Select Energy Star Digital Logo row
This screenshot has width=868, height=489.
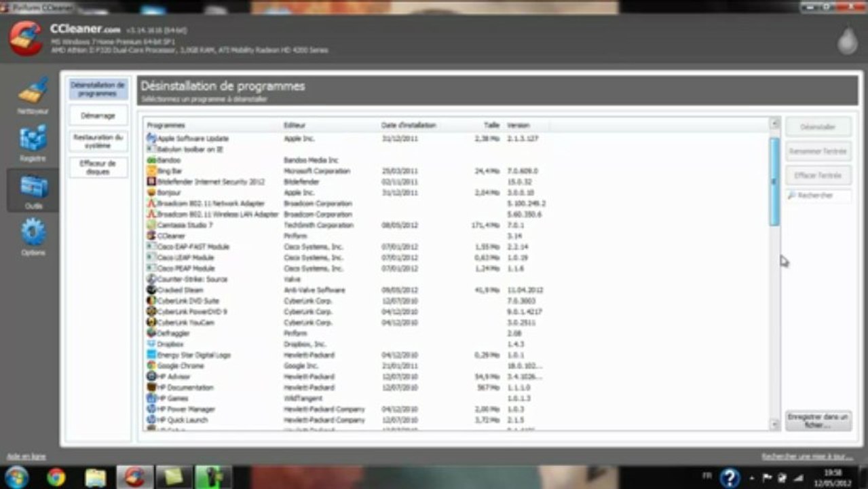tap(457, 355)
